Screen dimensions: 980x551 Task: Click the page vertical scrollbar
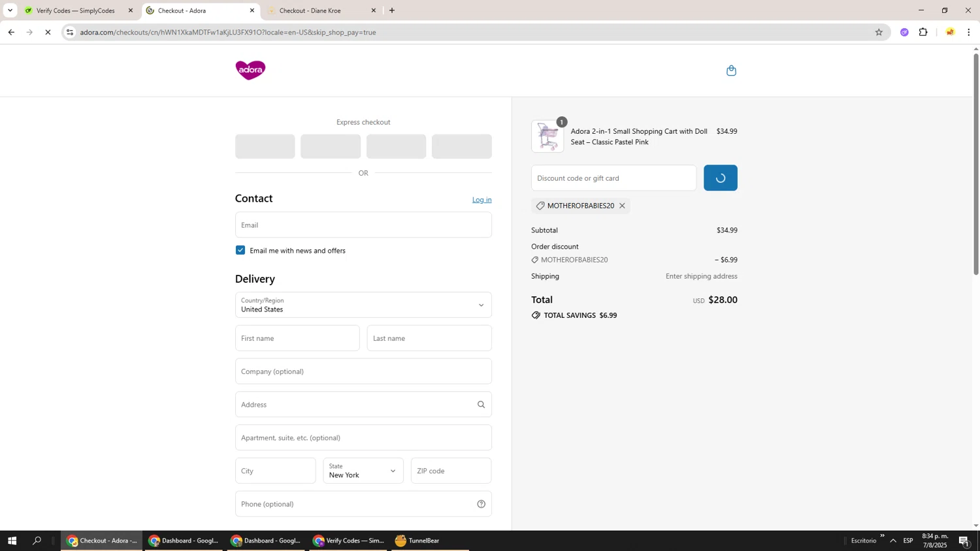coord(976,163)
